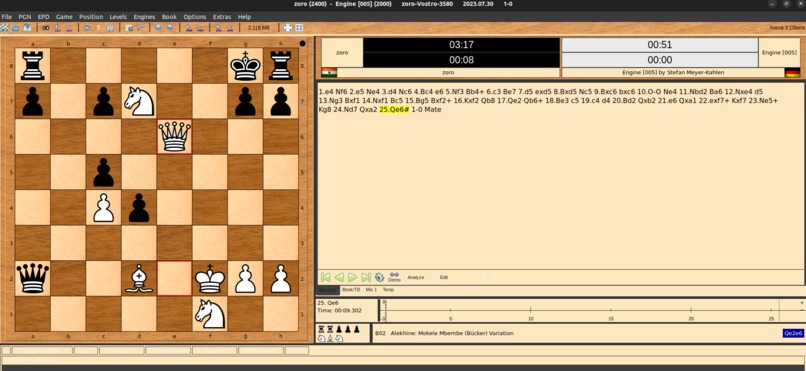Click the save game toolbar icon
The width and height of the screenshot is (806, 371).
pos(27,28)
